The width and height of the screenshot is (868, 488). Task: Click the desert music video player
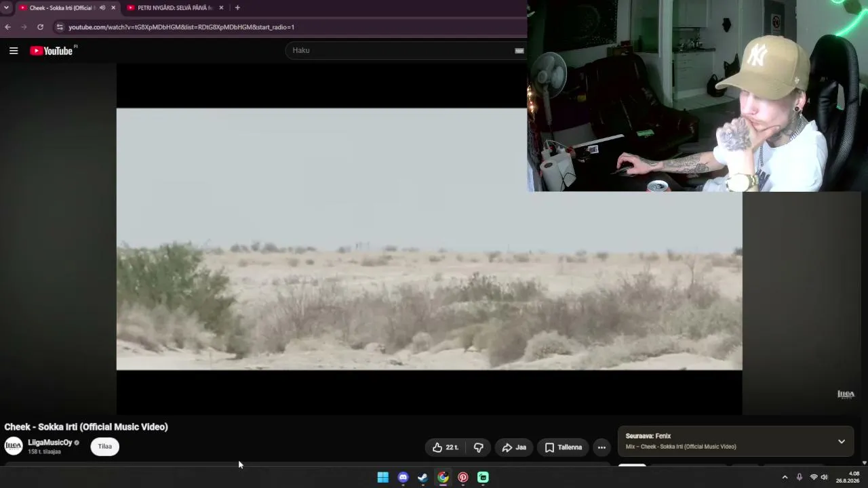click(x=429, y=239)
